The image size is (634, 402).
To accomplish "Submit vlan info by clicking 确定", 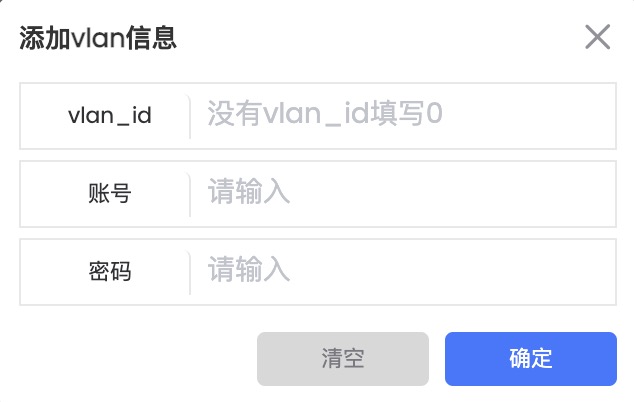I will click(x=530, y=359).
